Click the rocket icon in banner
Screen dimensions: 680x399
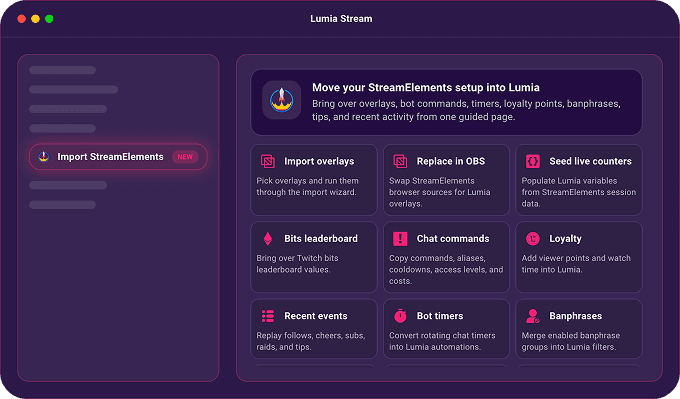click(x=281, y=100)
